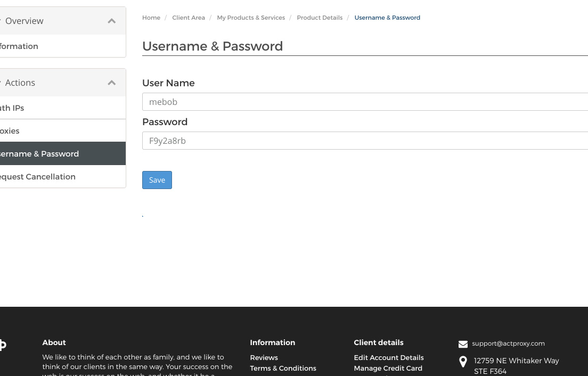Select Proxies in the Actions menu
The image size is (588, 376).
point(10,131)
